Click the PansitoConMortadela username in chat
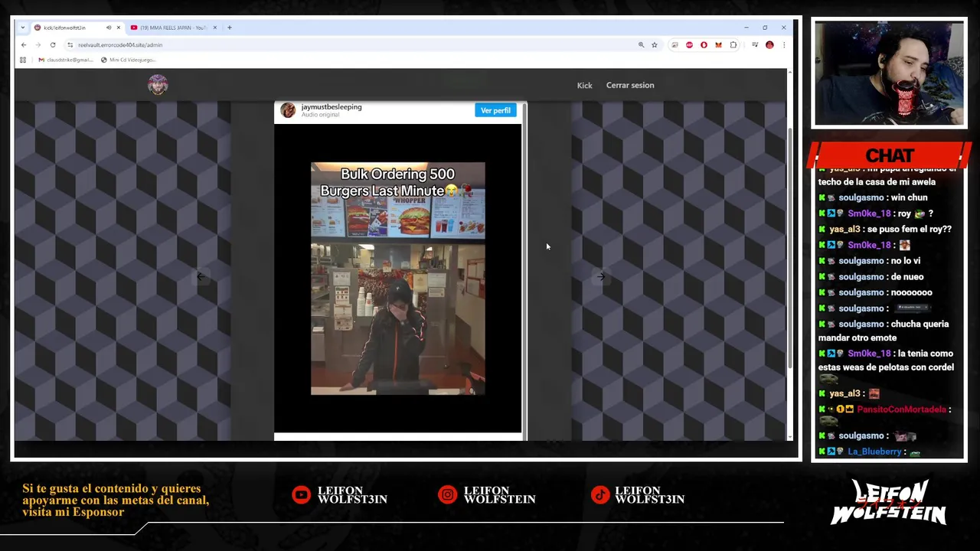Viewport: 980px width, 551px height. click(902, 409)
